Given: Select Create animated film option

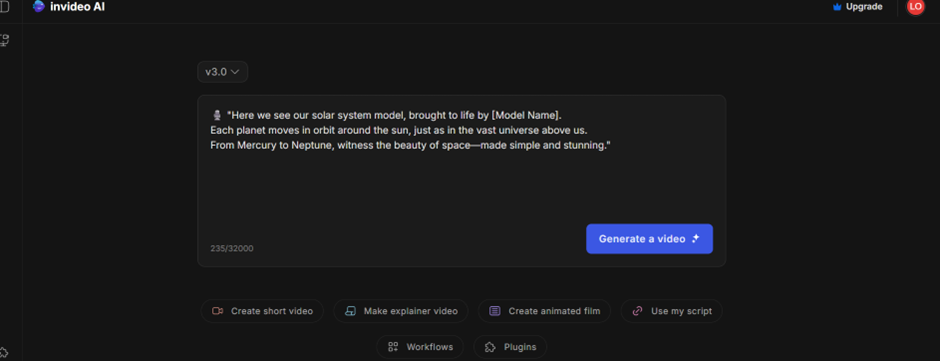Looking at the screenshot, I should 544,311.
